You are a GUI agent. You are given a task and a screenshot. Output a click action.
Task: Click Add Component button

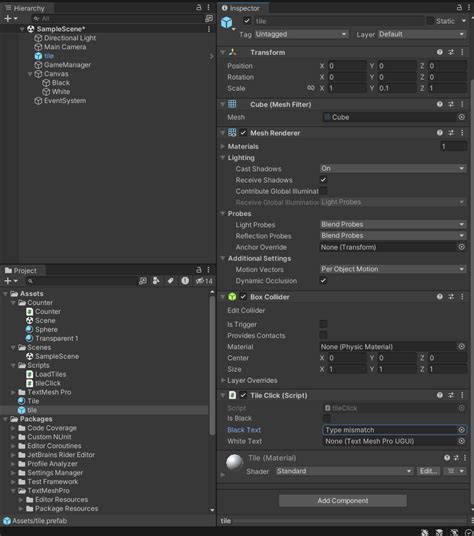point(343,501)
